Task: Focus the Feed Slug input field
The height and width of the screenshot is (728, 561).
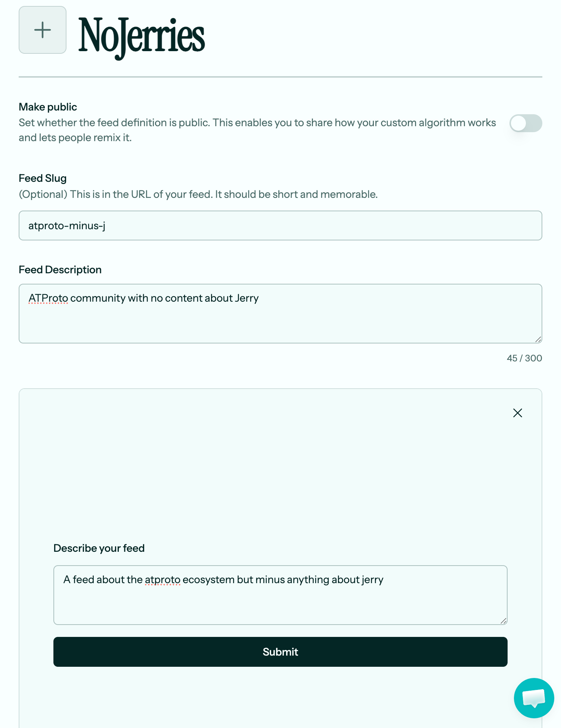Action: 280,225
